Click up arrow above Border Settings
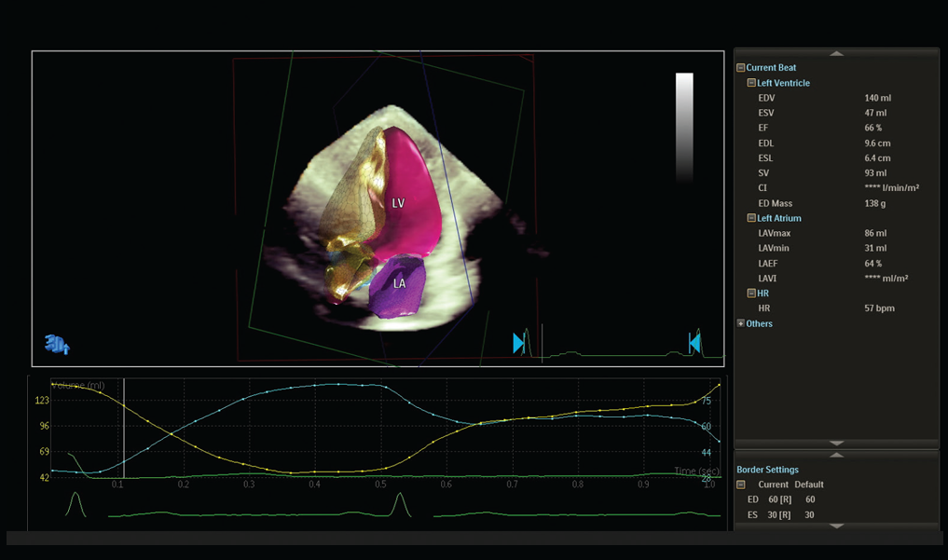The width and height of the screenshot is (948, 560). pos(836,455)
